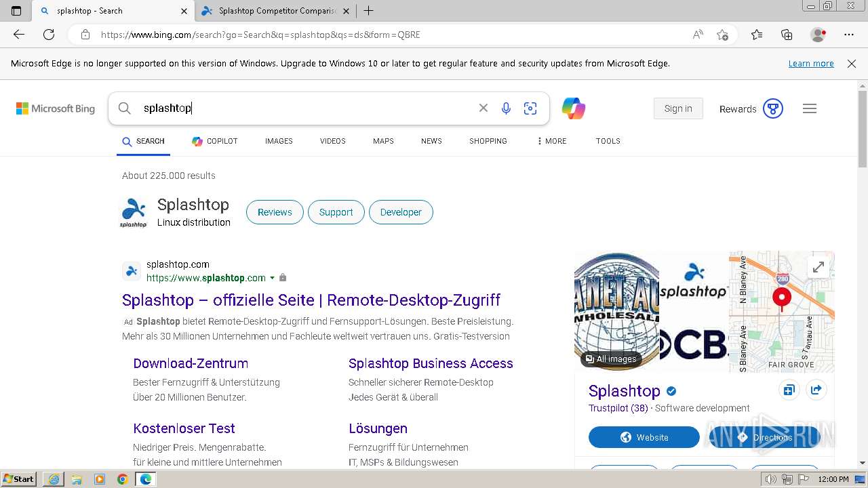Click the volume tray icon
The width and height of the screenshot is (868, 488).
pos(771,479)
